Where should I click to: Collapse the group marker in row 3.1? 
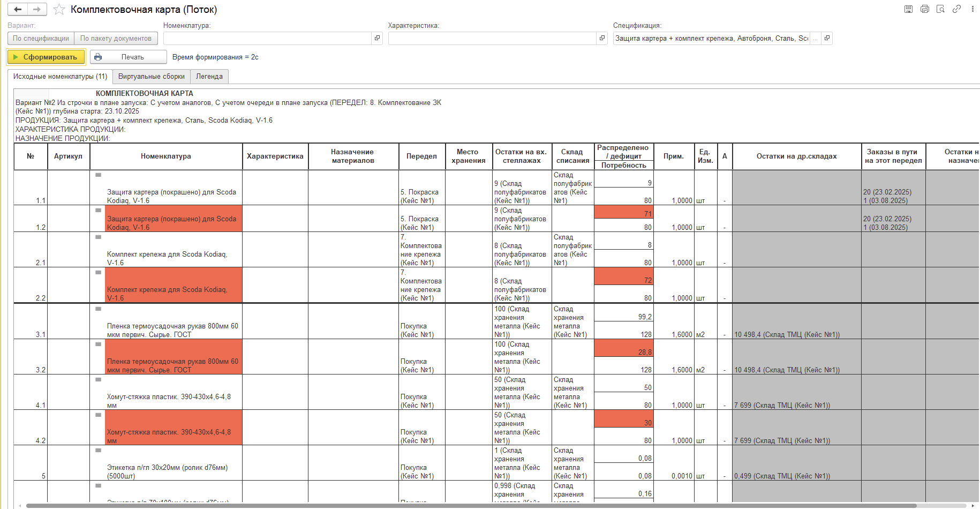point(98,309)
